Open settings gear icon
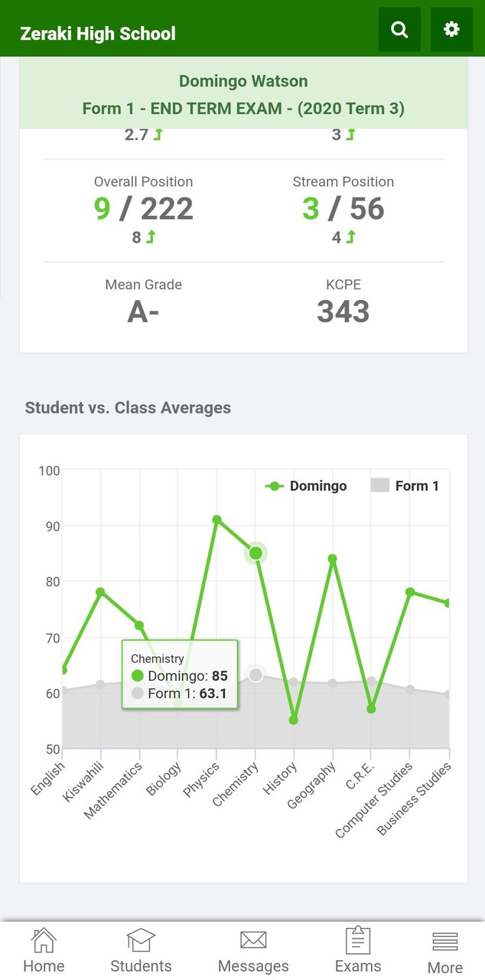The image size is (485, 980). point(451,30)
